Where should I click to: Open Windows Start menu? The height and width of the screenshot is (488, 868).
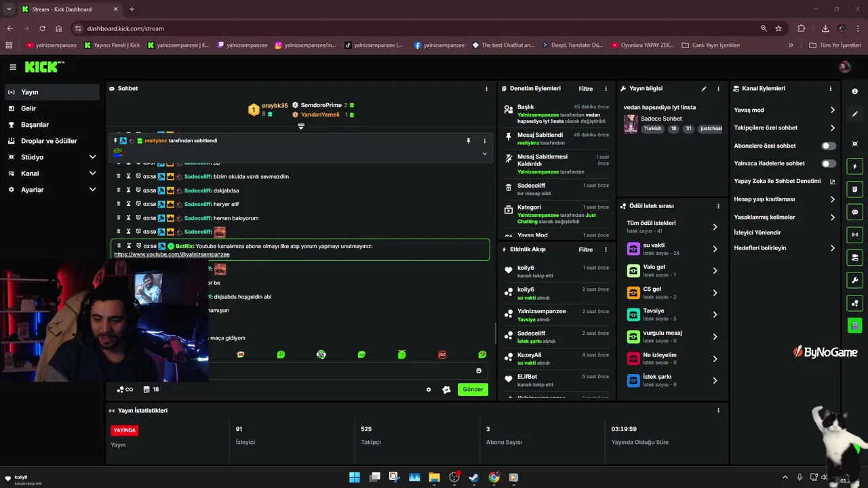coord(355,477)
